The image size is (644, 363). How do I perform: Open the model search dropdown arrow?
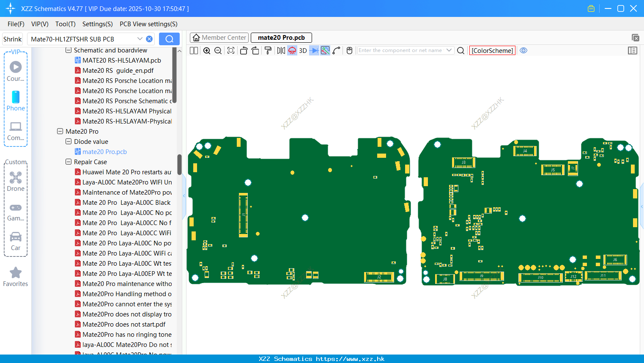tap(140, 39)
